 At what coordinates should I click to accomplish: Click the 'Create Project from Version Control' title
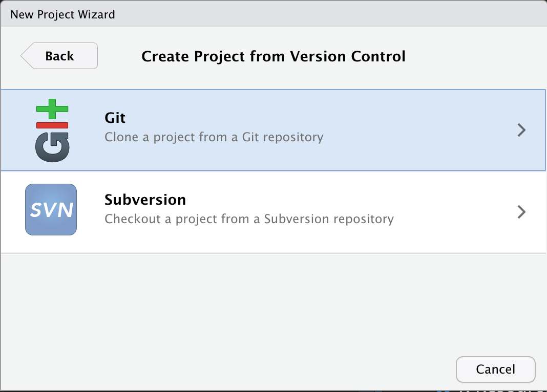(273, 56)
